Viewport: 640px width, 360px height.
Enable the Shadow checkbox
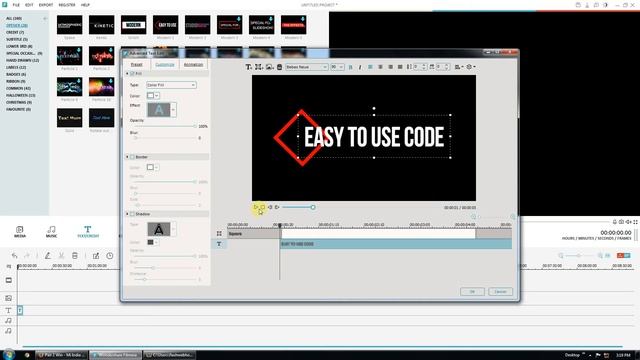click(x=132, y=214)
